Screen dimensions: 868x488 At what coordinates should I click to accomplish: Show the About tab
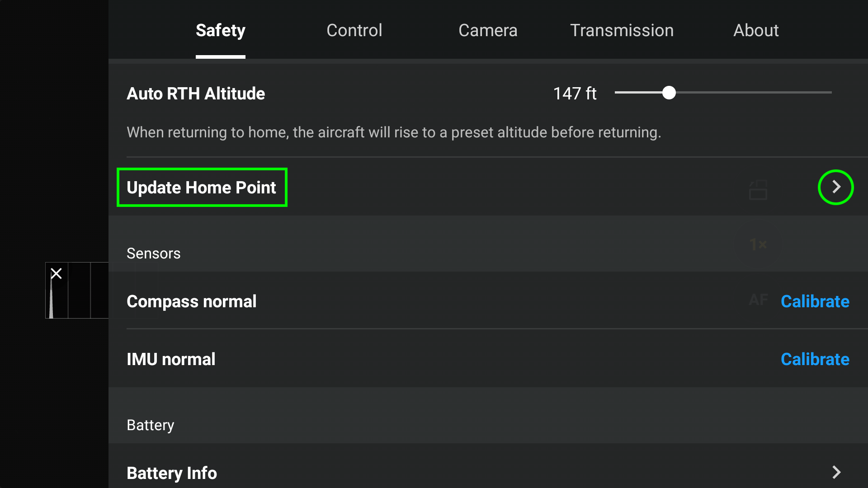756,30
